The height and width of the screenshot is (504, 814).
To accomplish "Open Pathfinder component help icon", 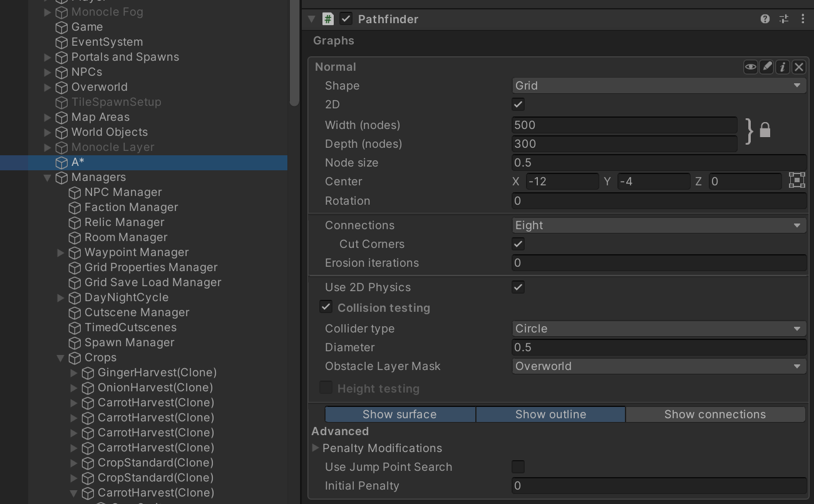I will tap(765, 19).
